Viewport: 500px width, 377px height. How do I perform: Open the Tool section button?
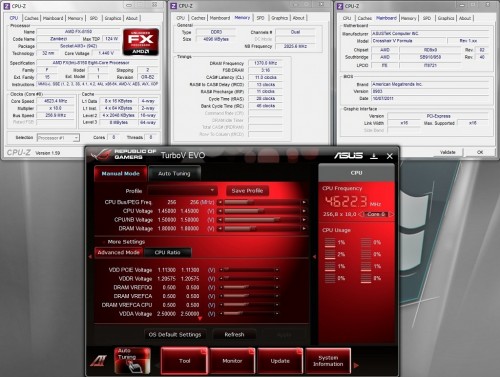[x=184, y=361]
